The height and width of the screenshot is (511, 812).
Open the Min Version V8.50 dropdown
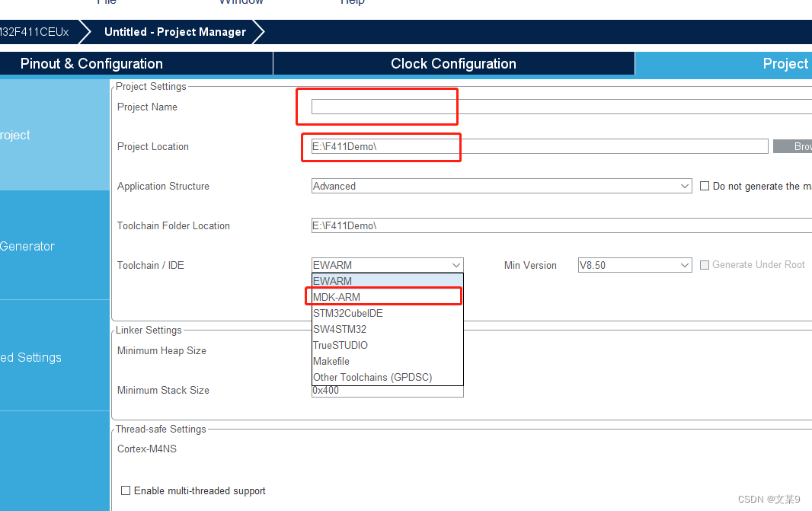pos(635,265)
